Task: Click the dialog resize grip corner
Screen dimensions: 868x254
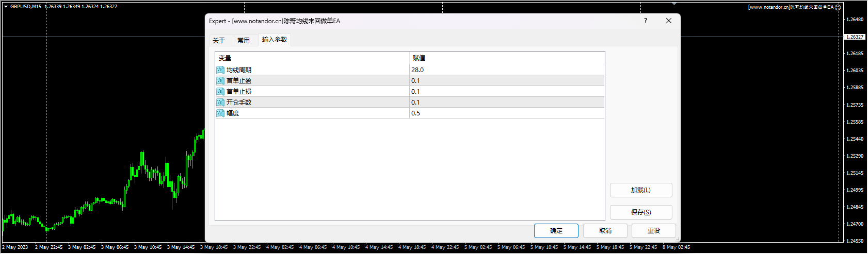Action: (678, 240)
